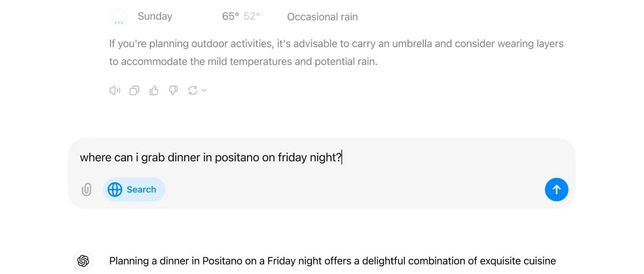Click the Read aloud speaker icon
The width and height of the screenshot is (644, 274).
(115, 90)
